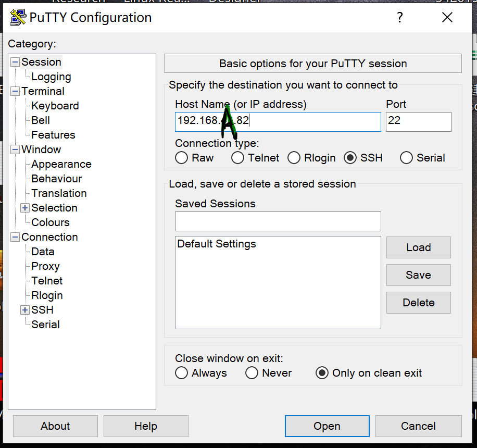Viewport: 477px width, 448px height.
Task: Click the Help button
Action: pyautogui.click(x=146, y=426)
